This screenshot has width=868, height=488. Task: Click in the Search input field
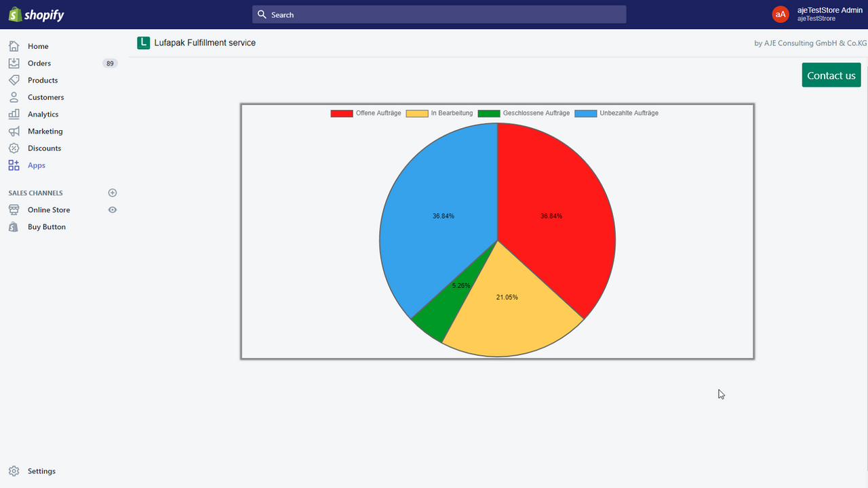[439, 14]
